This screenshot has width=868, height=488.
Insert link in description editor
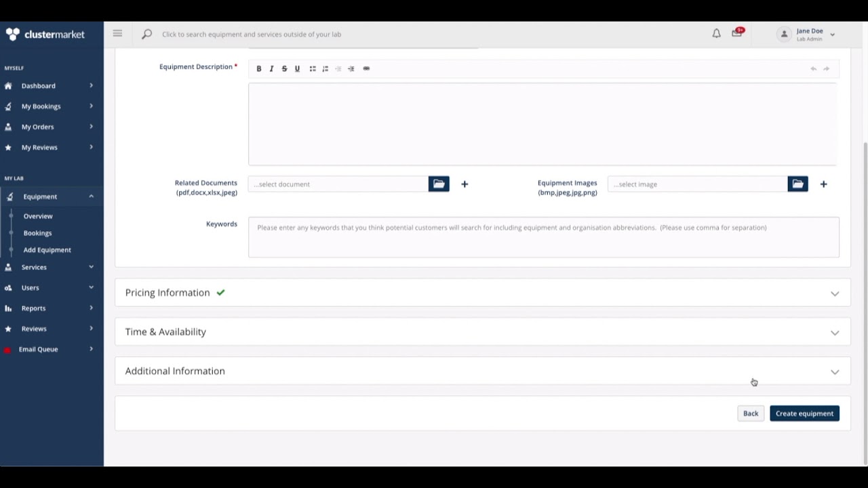tap(366, 68)
